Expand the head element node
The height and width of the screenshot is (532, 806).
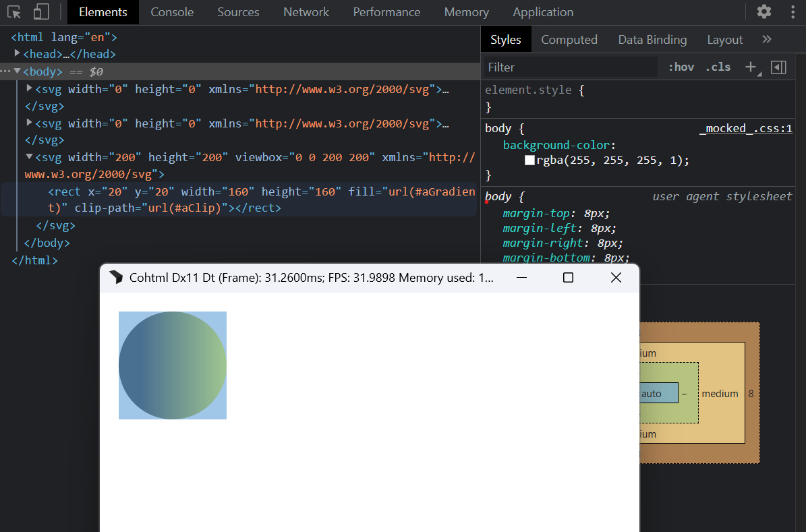tap(18, 54)
